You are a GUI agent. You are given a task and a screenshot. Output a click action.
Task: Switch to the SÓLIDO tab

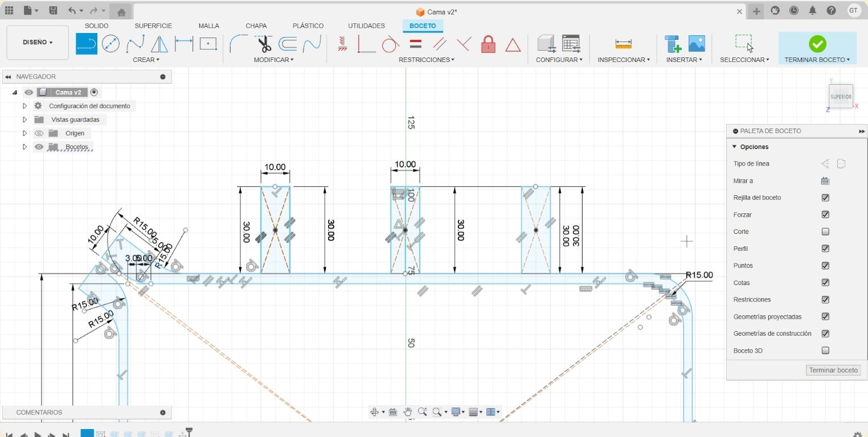96,26
